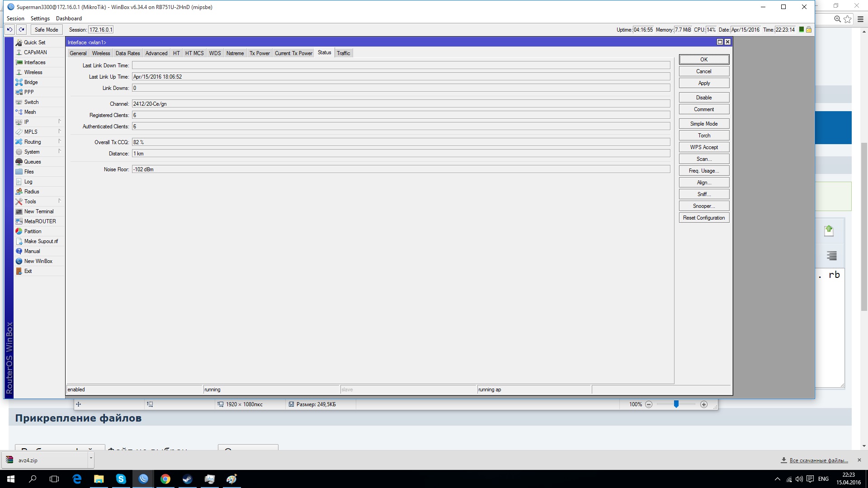The height and width of the screenshot is (488, 868).
Task: Open Files in the sidebar
Action: coord(29,172)
